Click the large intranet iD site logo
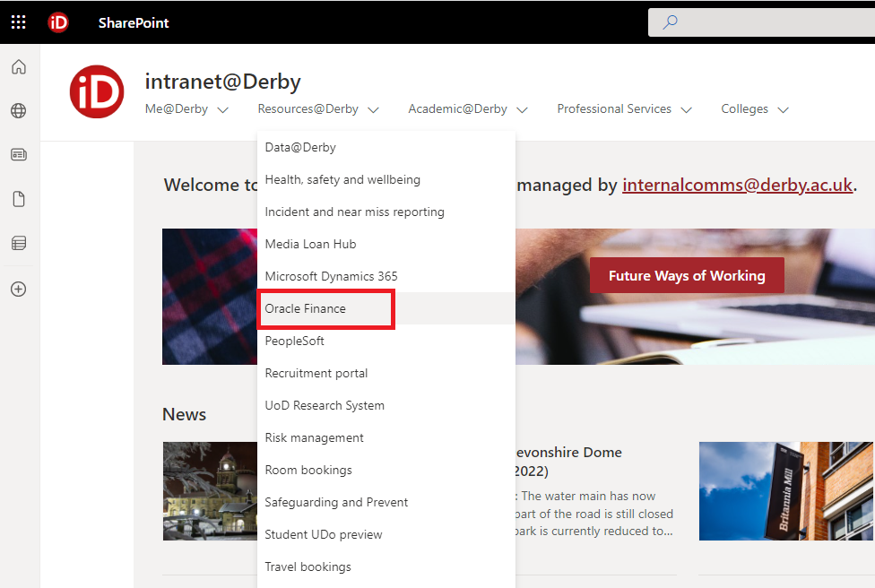Screen dimensions: 875x588 tap(97, 91)
